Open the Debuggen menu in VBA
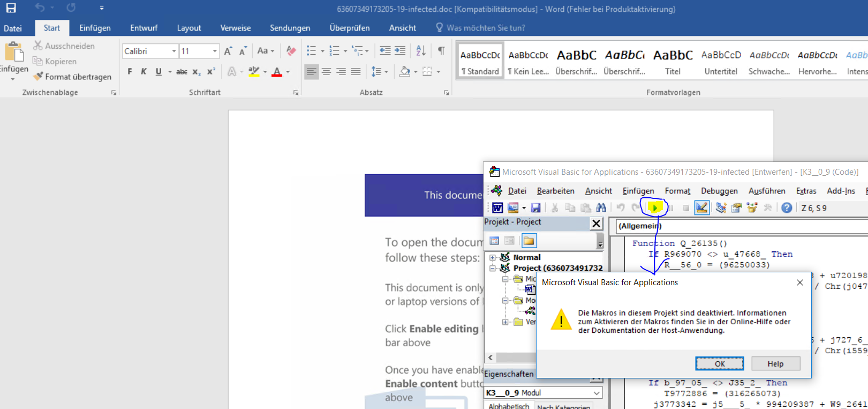The height and width of the screenshot is (409, 868). (719, 191)
